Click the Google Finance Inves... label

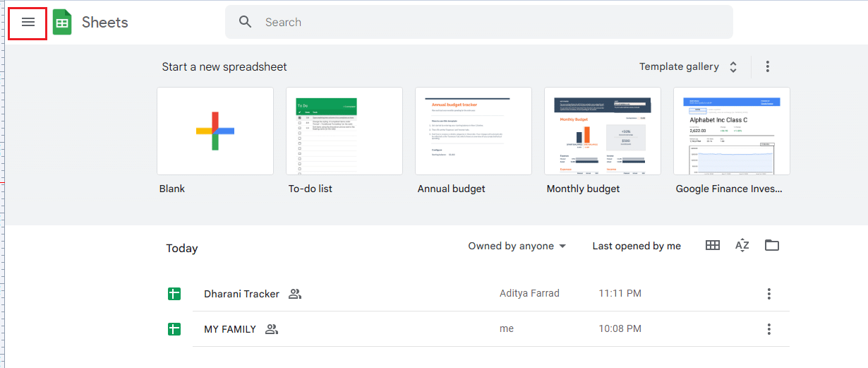(729, 189)
